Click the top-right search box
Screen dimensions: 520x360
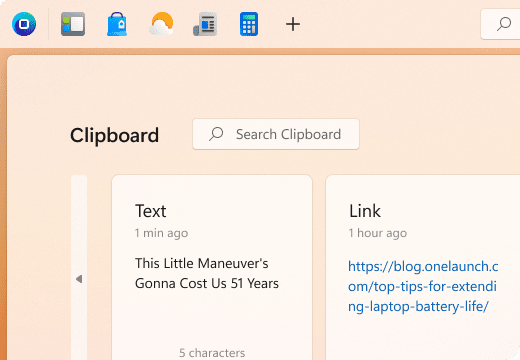(500, 24)
